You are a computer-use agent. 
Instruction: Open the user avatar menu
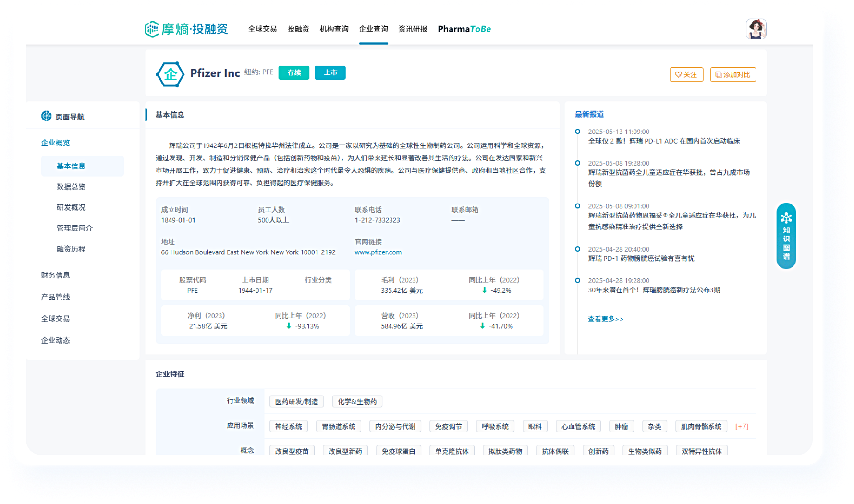pyautogui.click(x=756, y=29)
